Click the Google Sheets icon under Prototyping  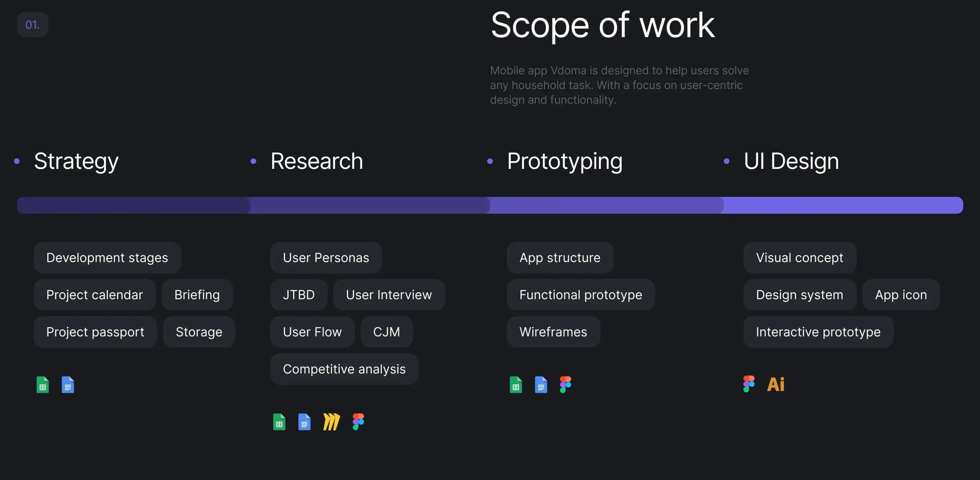515,384
